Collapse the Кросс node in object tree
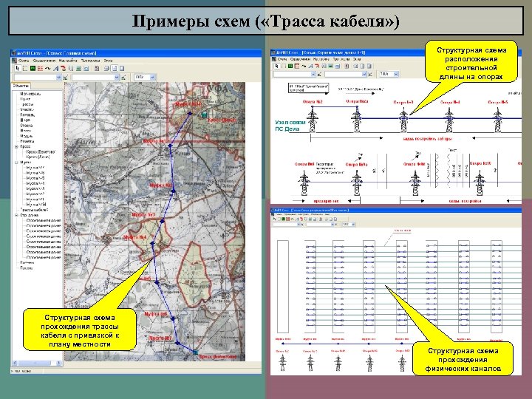The width and height of the screenshot is (532, 399). click(16, 146)
